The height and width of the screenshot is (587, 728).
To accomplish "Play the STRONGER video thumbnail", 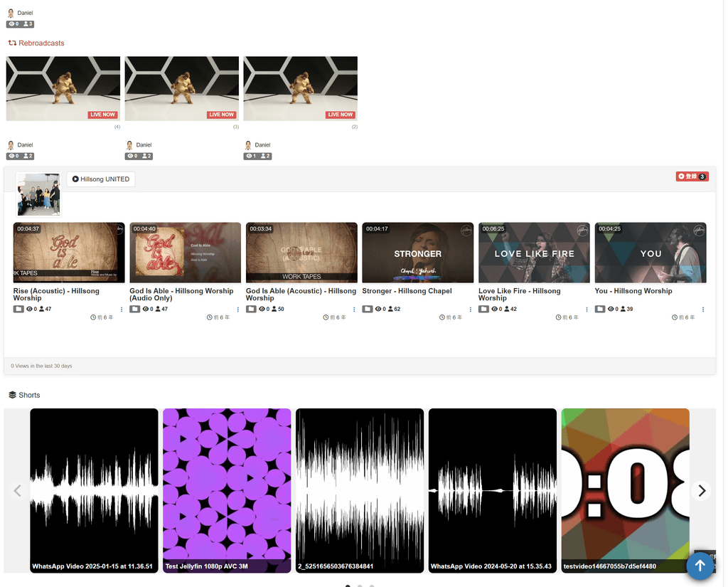I will coord(418,253).
